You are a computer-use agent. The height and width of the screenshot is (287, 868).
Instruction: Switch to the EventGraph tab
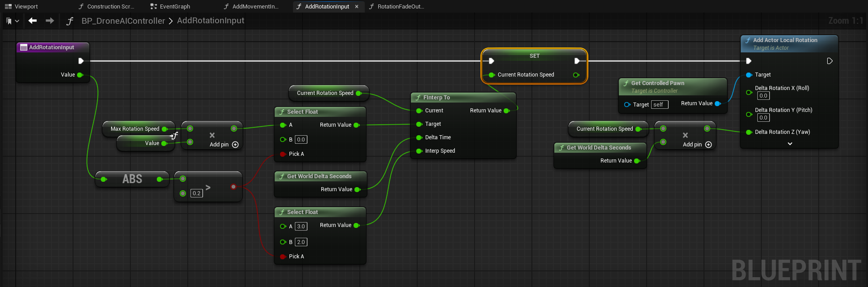pos(174,6)
